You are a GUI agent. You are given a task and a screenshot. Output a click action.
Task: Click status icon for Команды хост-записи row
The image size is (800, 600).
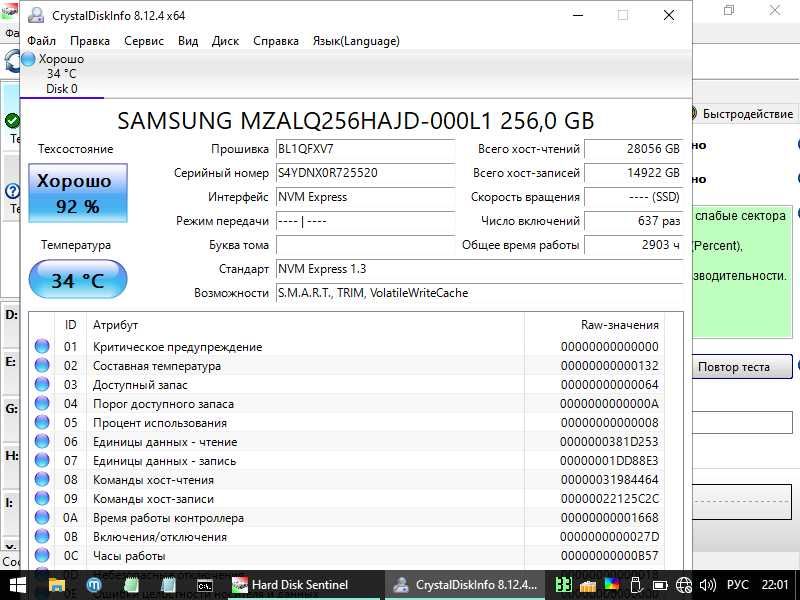(42, 498)
